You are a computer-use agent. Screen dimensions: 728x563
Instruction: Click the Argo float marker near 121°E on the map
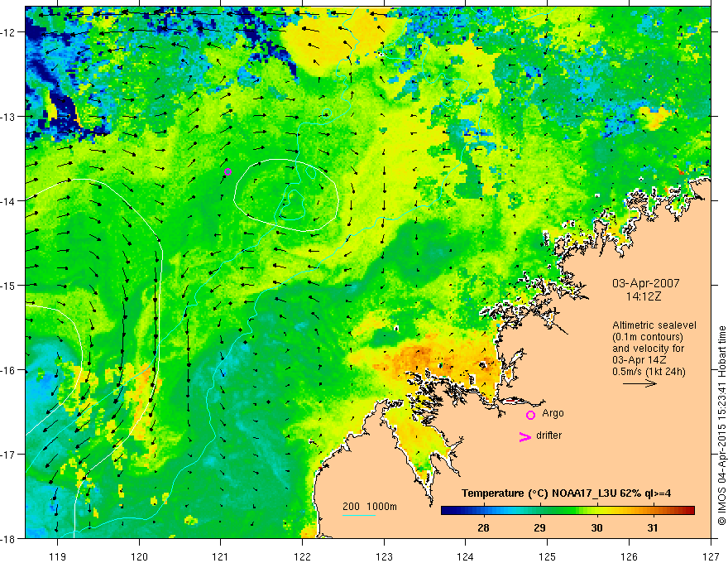(228, 172)
